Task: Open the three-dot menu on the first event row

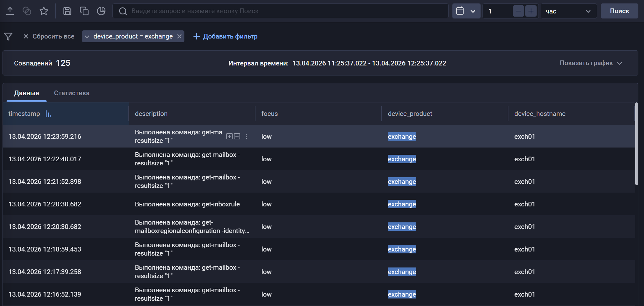Action: [x=246, y=136]
